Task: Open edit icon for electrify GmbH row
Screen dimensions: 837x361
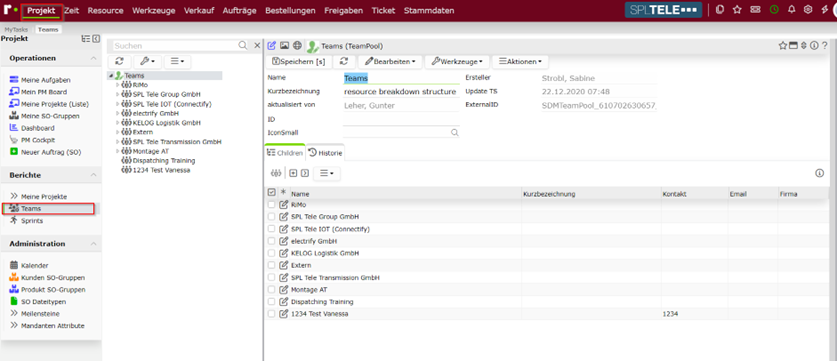Action: tap(284, 241)
